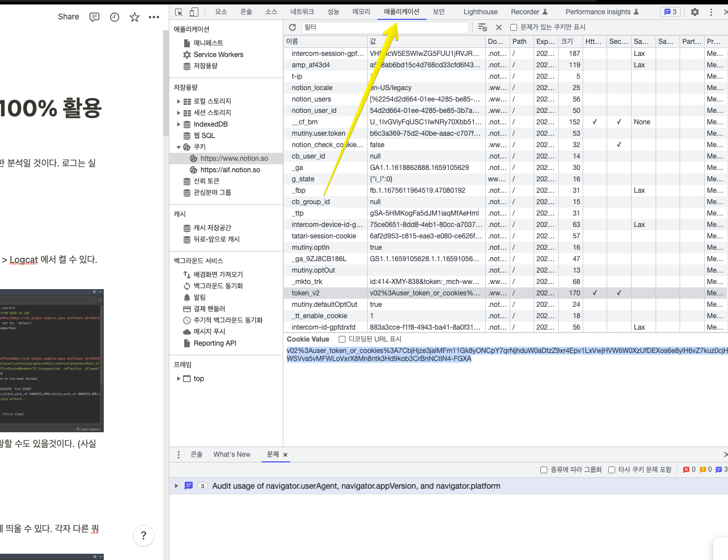
Task: Click the issues counter badge showing 3
Action: point(670,12)
